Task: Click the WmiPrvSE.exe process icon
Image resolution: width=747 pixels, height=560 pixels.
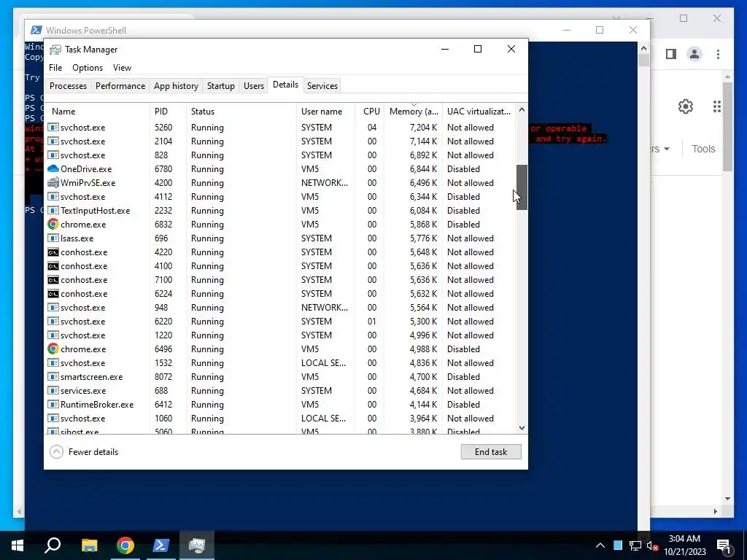Action: point(53,183)
